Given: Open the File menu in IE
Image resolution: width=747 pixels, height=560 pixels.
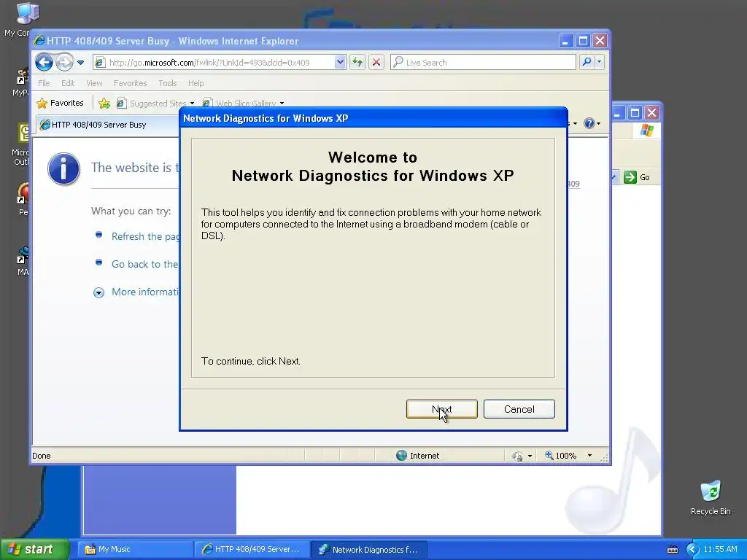Looking at the screenshot, I should tap(44, 83).
